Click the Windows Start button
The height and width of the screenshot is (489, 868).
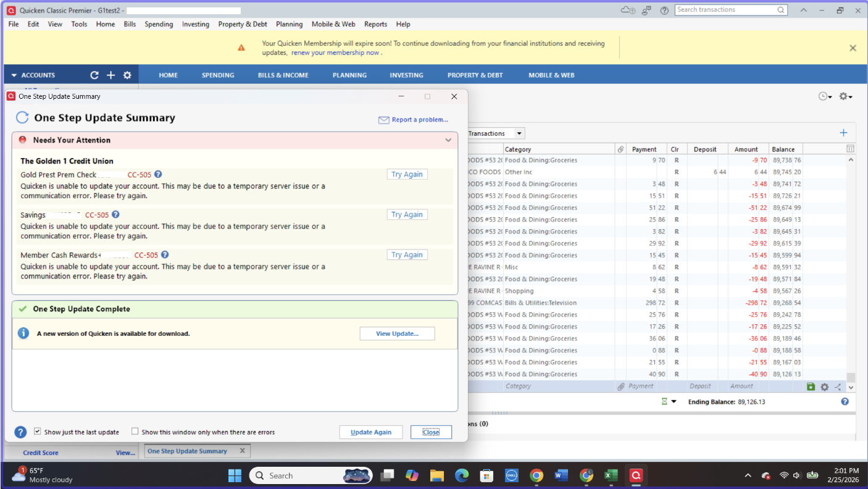pyautogui.click(x=235, y=475)
